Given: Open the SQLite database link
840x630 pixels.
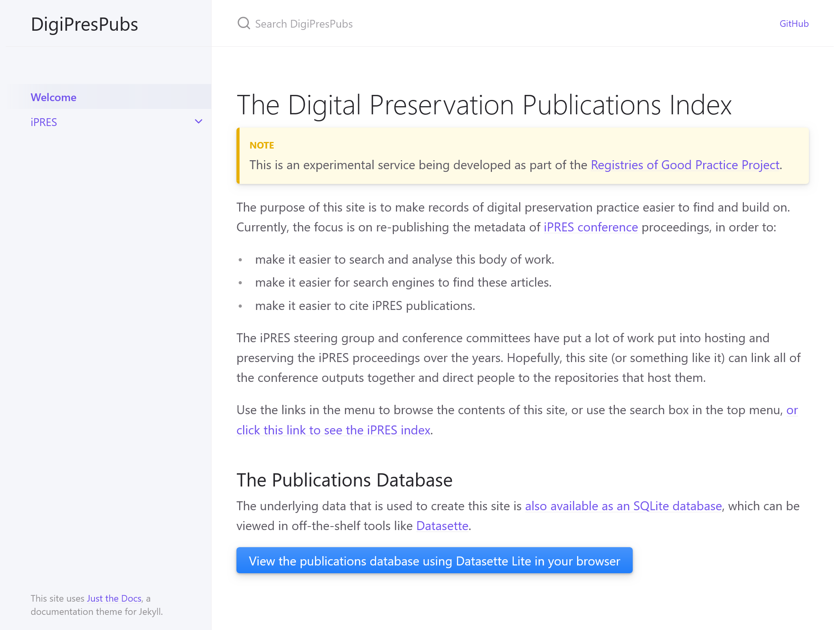Looking at the screenshot, I should point(623,506).
